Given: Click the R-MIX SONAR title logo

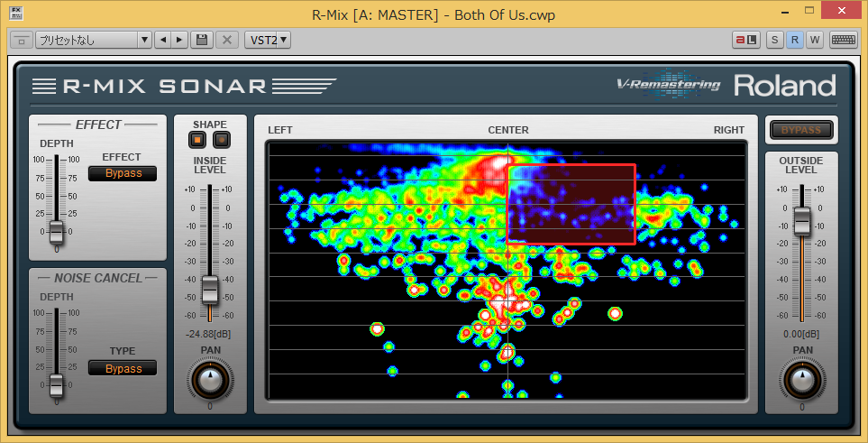Looking at the screenshot, I should tap(184, 86).
